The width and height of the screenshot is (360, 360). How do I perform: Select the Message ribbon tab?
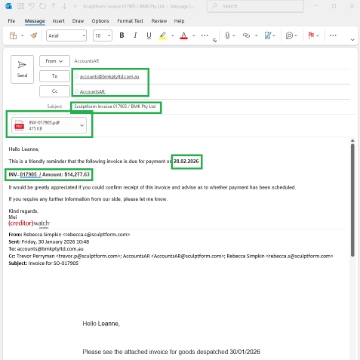35,21
